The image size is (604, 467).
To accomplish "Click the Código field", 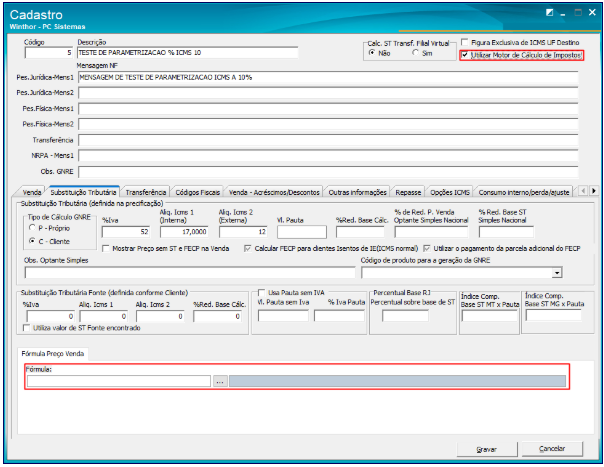I will coord(49,52).
